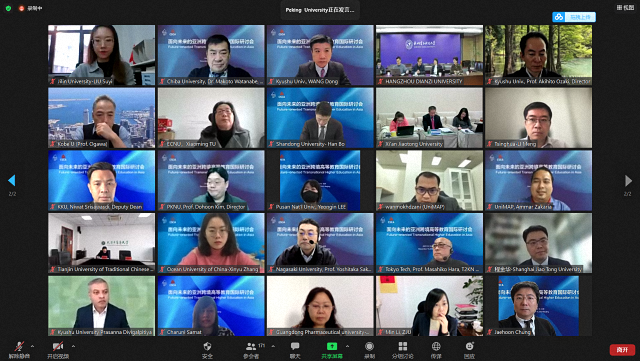The image size is (640, 361).
Task: Expand audio options arrow beside microphone
Action: 33,346
